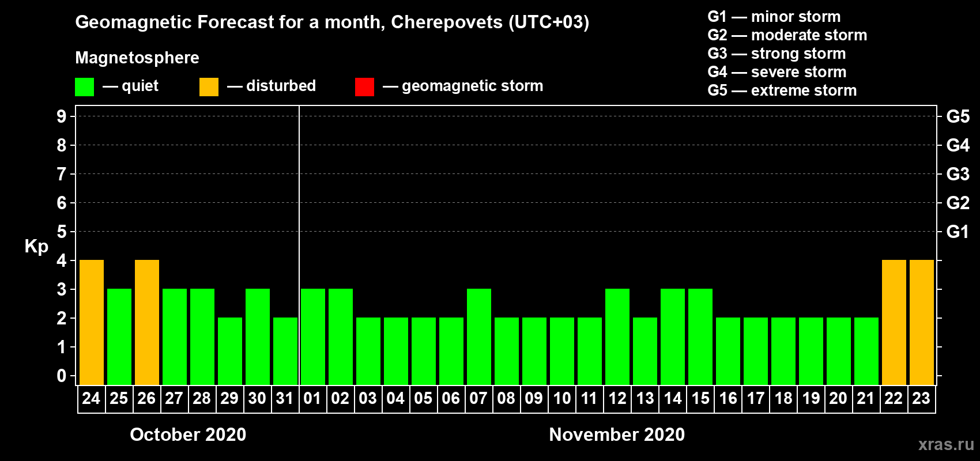Click the date label 19
Screen dimensions: 980x461
811,399
